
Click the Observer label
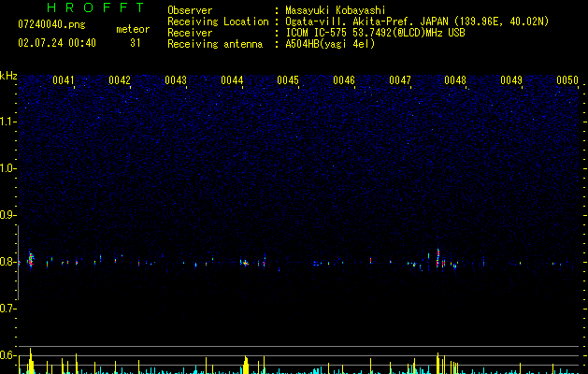tap(190, 10)
